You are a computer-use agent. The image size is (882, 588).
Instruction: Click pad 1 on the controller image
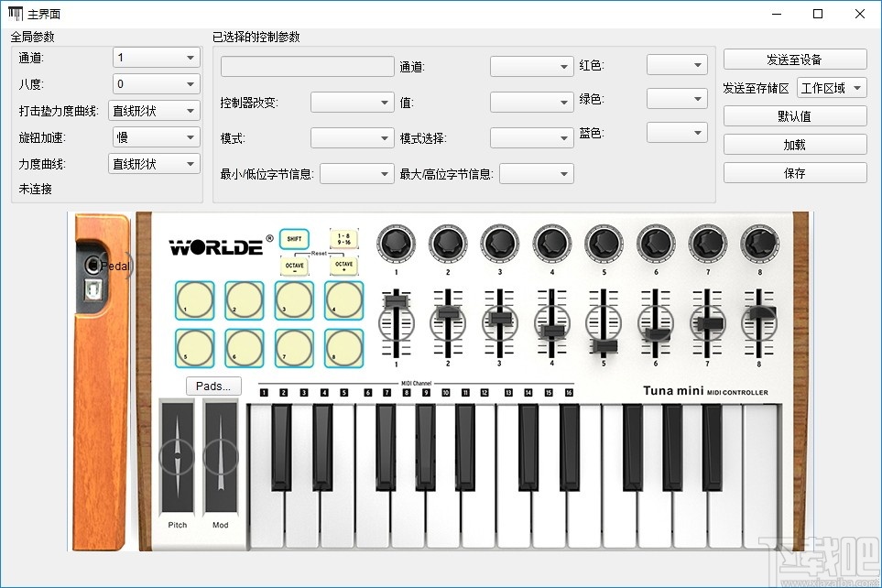click(194, 300)
